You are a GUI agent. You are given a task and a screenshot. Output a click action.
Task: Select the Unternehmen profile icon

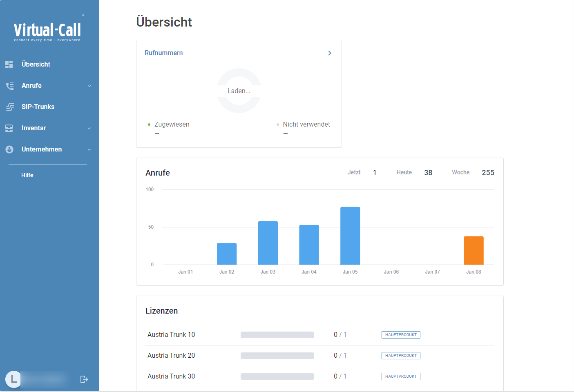point(9,149)
